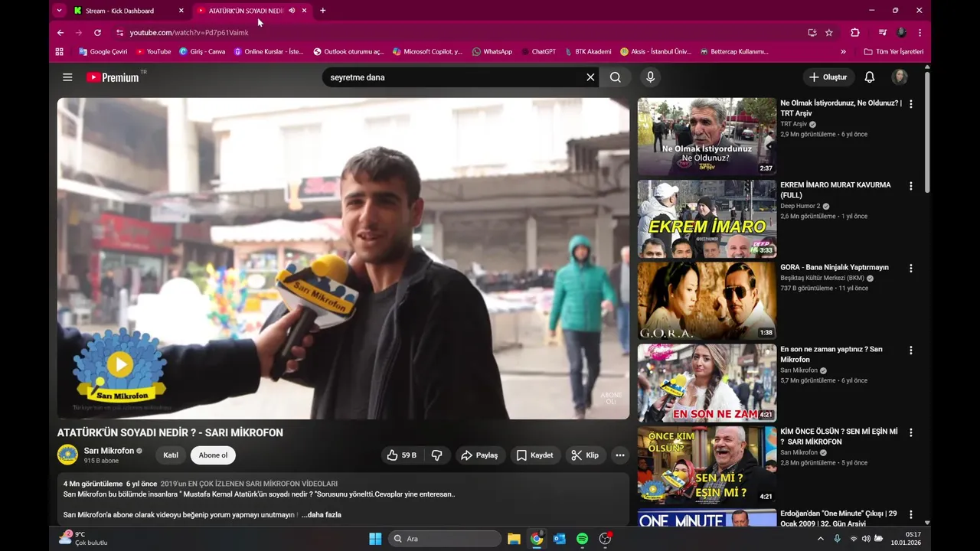Open Spotify from the taskbar
The image size is (980, 551).
pyautogui.click(x=582, y=539)
